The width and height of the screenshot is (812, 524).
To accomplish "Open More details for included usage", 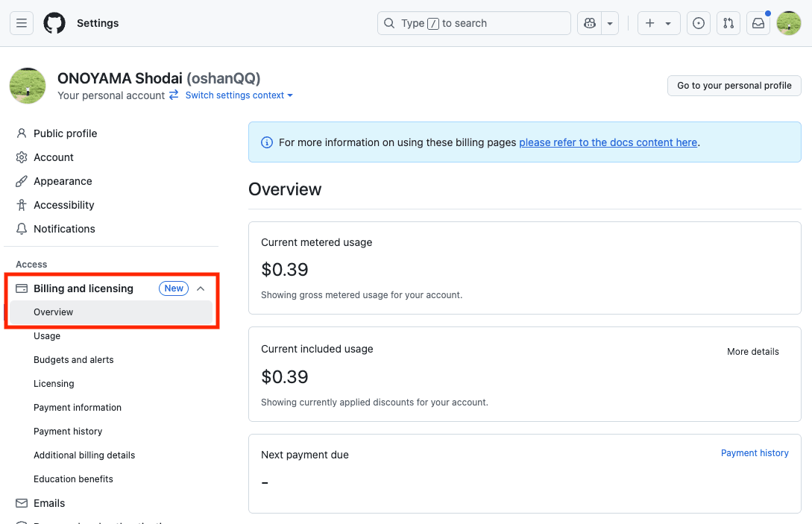I will (753, 352).
